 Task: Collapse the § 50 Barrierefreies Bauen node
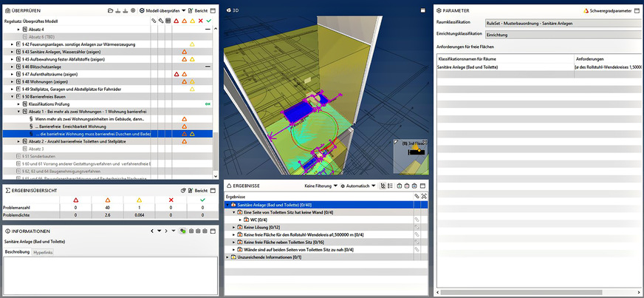(x=13, y=96)
